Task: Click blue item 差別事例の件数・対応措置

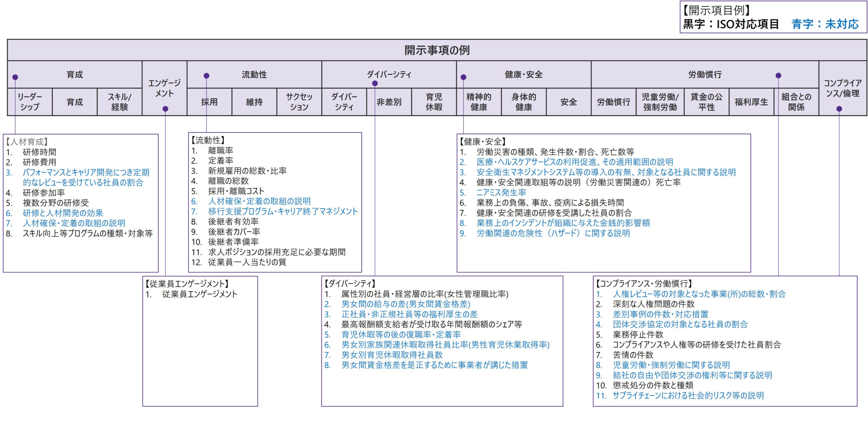Action: tap(660, 314)
